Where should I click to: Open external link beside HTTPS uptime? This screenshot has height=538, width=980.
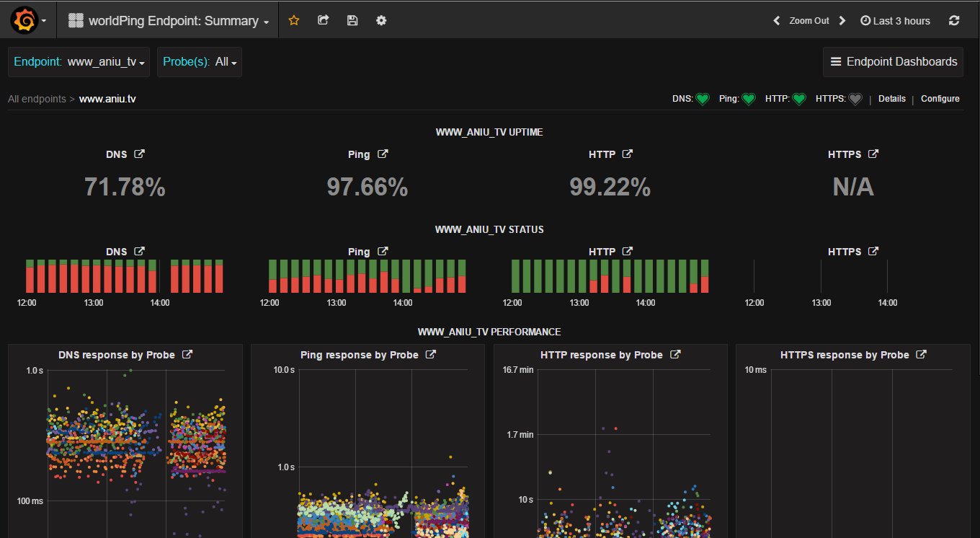pos(873,154)
